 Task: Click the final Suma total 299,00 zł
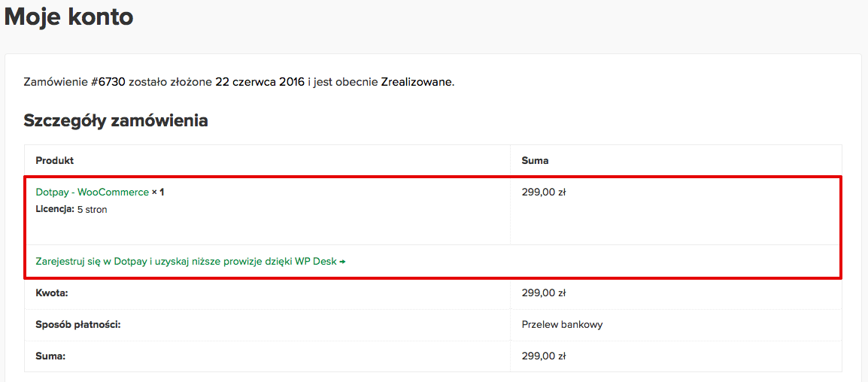click(543, 356)
